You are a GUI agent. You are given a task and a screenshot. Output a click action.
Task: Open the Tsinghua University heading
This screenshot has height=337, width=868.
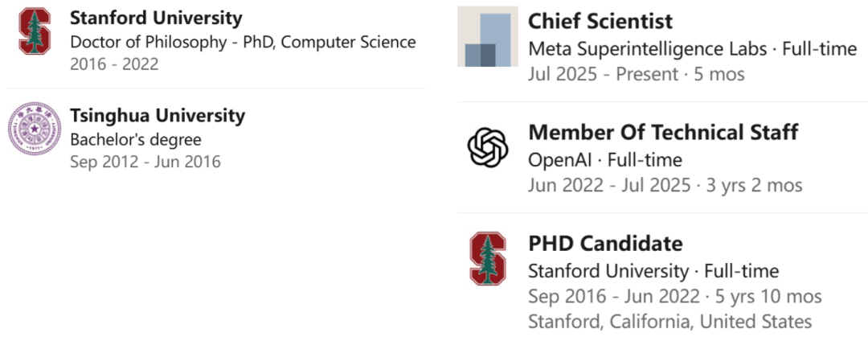(x=158, y=116)
